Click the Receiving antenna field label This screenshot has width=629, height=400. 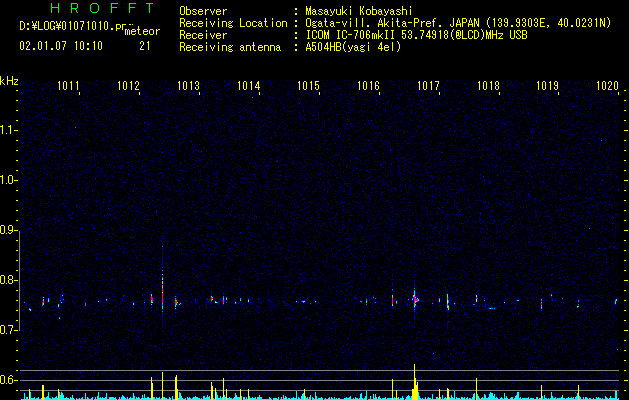230,47
